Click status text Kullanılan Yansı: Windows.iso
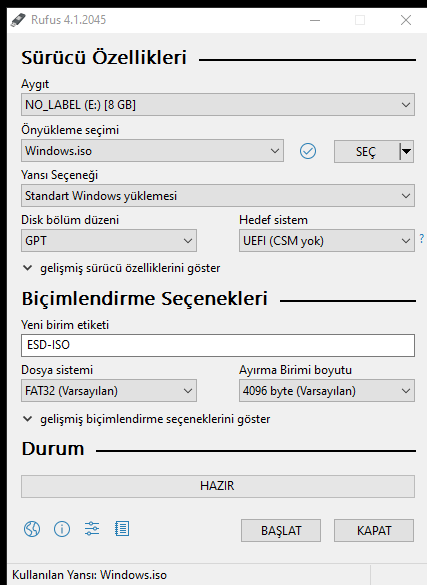Screen dimensions: 427x585 (x=90, y=575)
